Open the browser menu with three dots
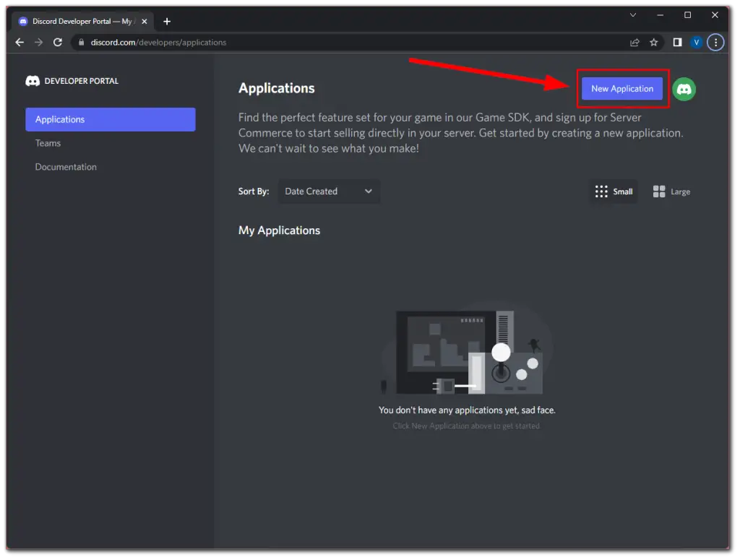Image resolution: width=740 pixels, height=560 pixels. click(x=715, y=42)
